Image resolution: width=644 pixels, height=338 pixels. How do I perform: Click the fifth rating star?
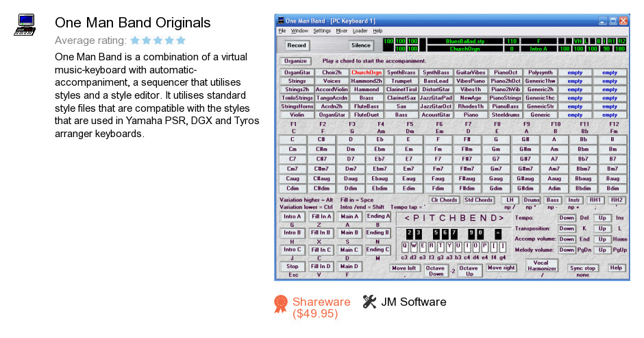point(181,40)
